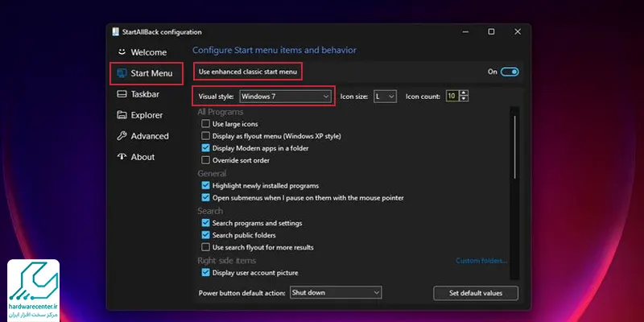Click the 'All Programs' section heading
Image resolution: width=644 pixels, height=322 pixels.
[220, 112]
